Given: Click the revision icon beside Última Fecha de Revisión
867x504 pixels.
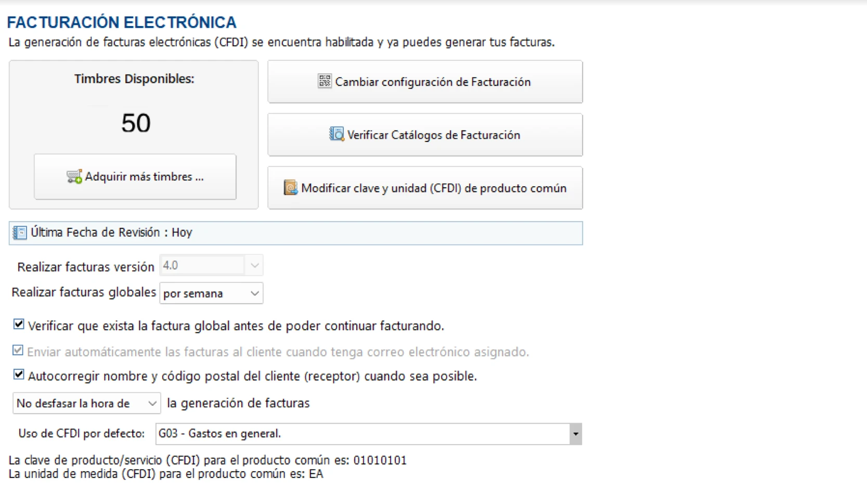Looking at the screenshot, I should click(x=19, y=232).
